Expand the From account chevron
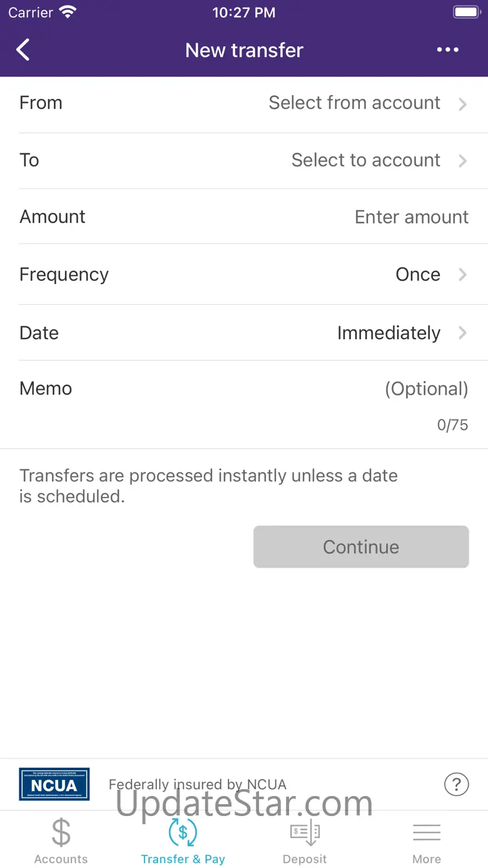The width and height of the screenshot is (488, 868). pos(462,104)
